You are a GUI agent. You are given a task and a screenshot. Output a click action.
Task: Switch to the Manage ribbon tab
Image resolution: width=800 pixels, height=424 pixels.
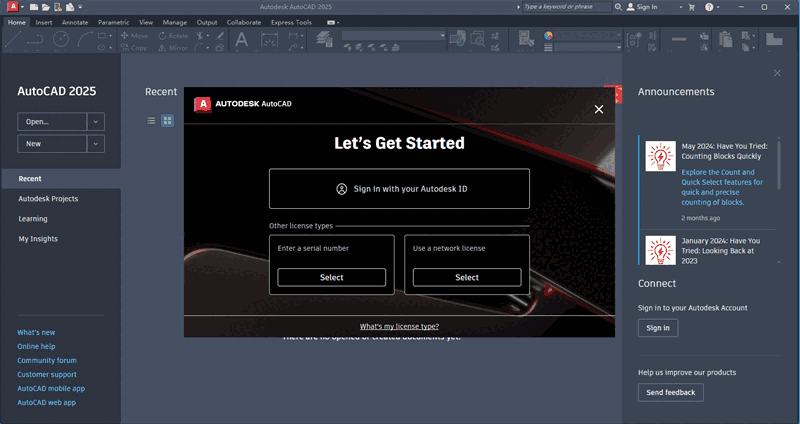174,22
